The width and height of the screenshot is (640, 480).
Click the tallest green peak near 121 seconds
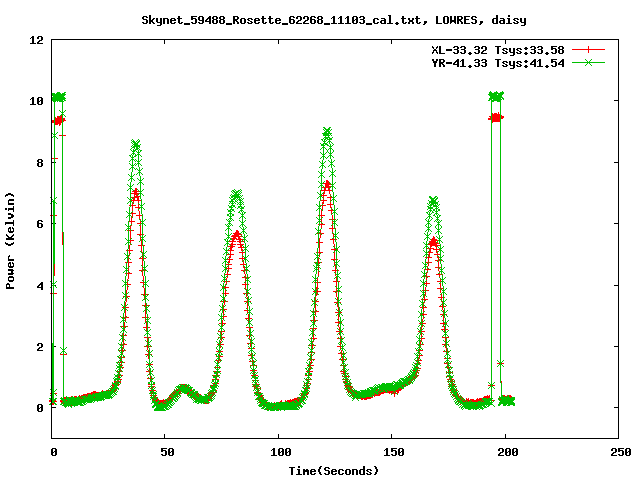(x=327, y=132)
